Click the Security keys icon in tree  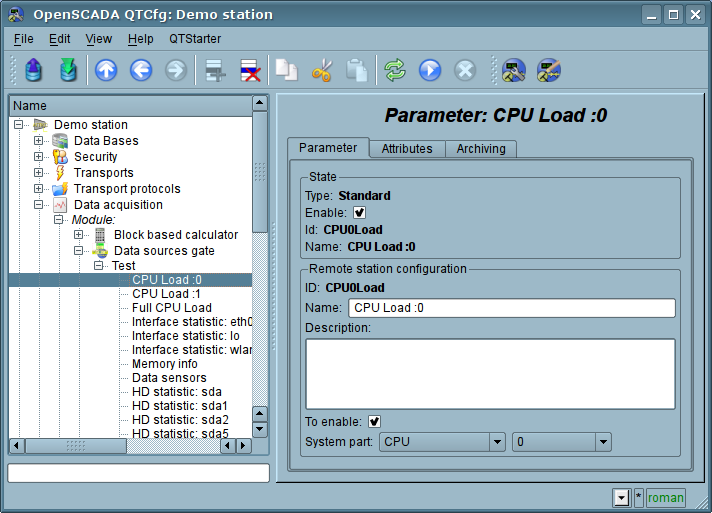(60, 157)
